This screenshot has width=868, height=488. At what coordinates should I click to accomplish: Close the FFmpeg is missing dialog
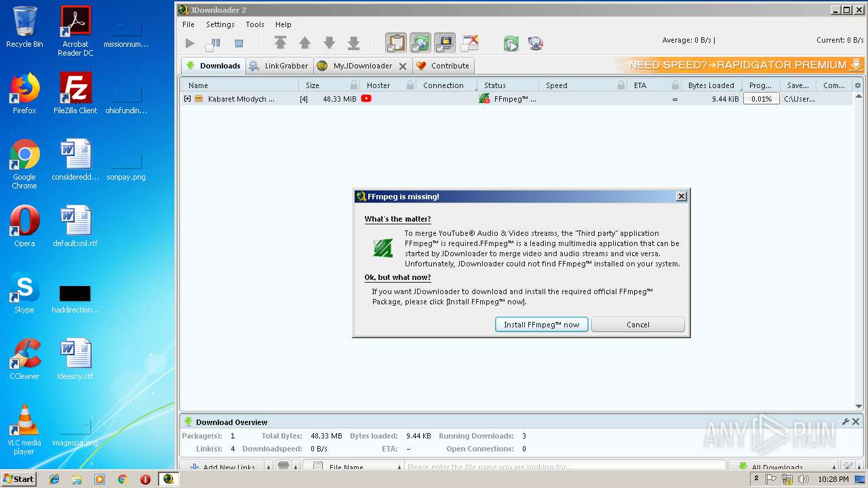pyautogui.click(x=682, y=197)
